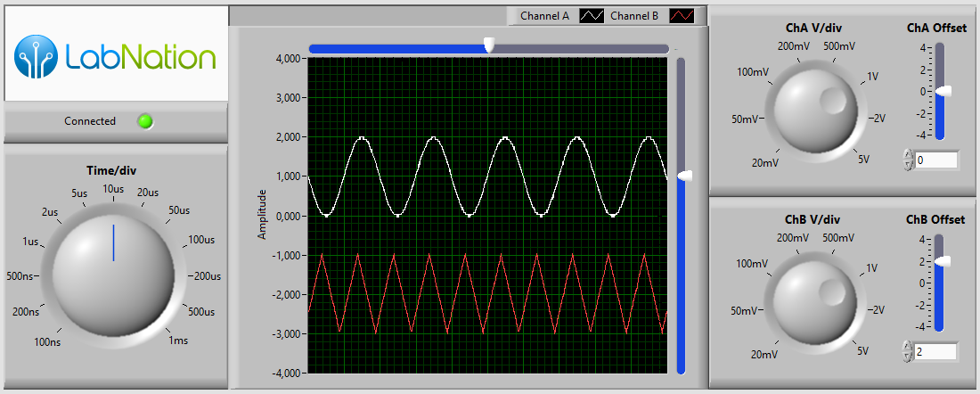Set ChB V/div to 1V
Image resolution: width=980 pixels, height=394 pixels.
point(871,267)
